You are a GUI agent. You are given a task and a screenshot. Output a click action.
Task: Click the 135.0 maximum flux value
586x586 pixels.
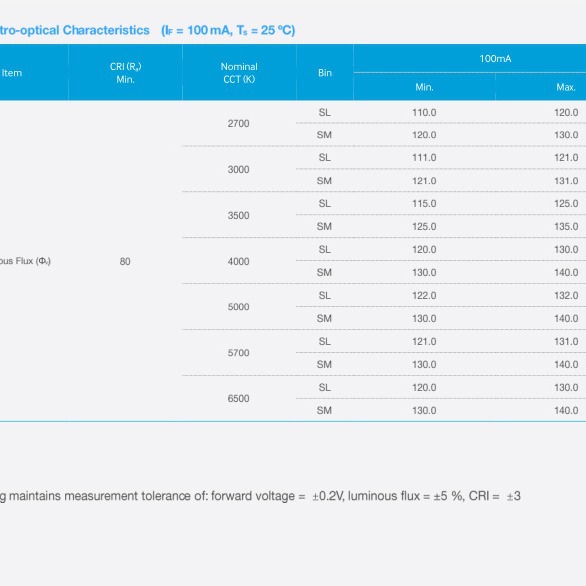point(566,226)
